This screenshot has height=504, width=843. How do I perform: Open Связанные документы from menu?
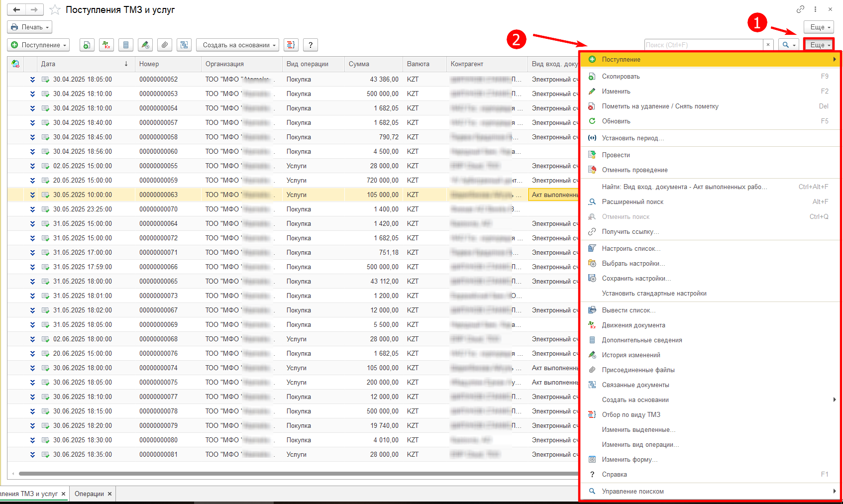[711, 385]
